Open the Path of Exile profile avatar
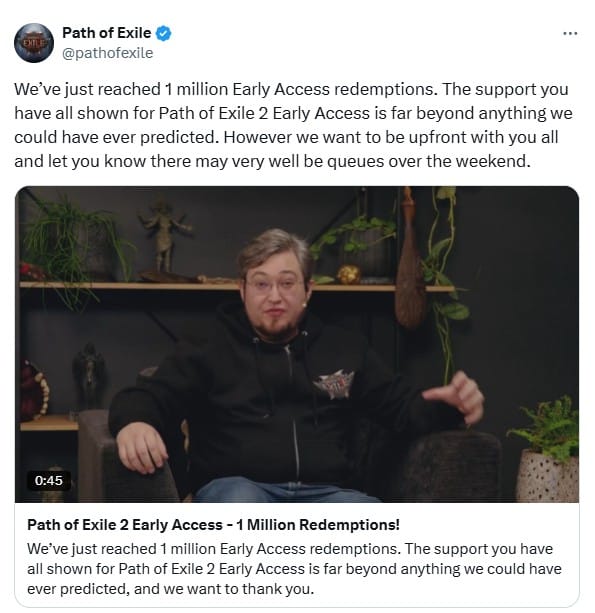The height and width of the screenshot is (613, 595). pos(34,43)
